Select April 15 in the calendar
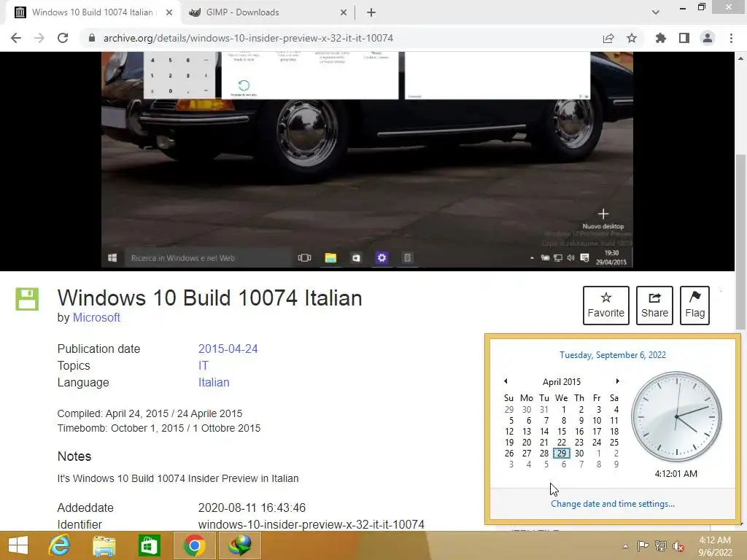 coord(562,432)
